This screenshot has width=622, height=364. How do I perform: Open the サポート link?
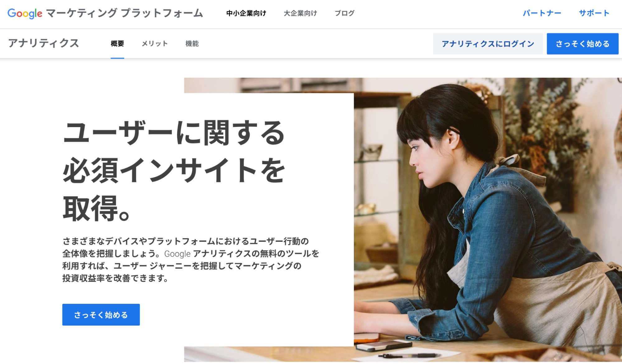pyautogui.click(x=594, y=13)
